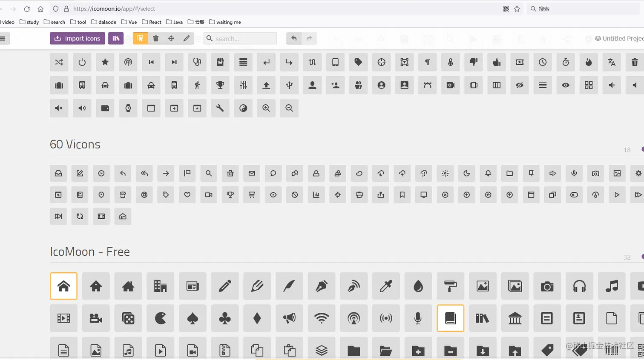Activate the Edit pencil tool
This screenshot has width=644, height=360.
click(x=186, y=38)
